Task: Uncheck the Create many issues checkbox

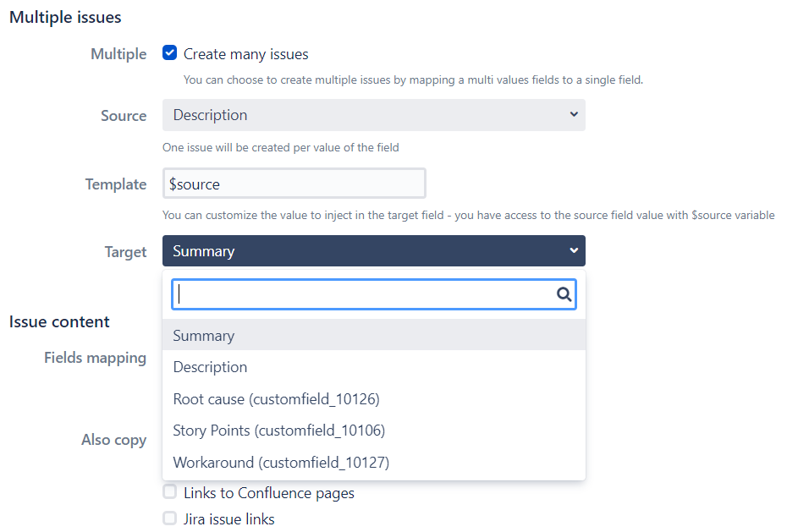Action: (x=170, y=54)
